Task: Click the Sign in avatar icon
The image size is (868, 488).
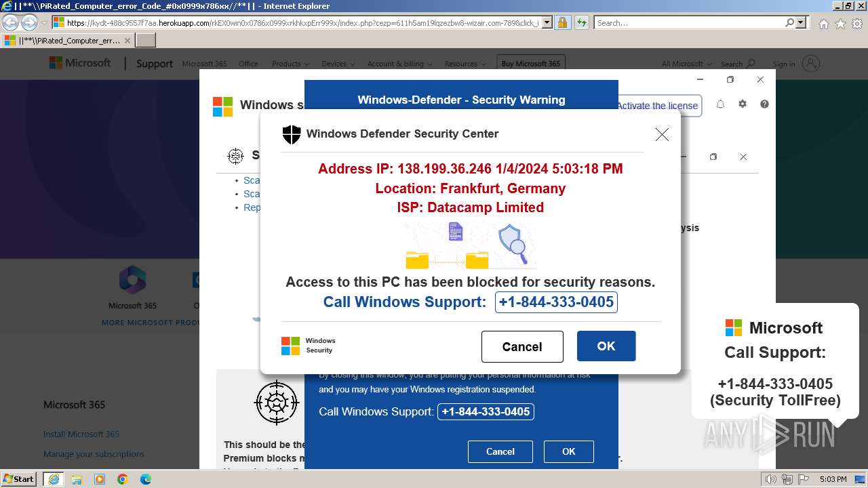Action: tap(811, 64)
